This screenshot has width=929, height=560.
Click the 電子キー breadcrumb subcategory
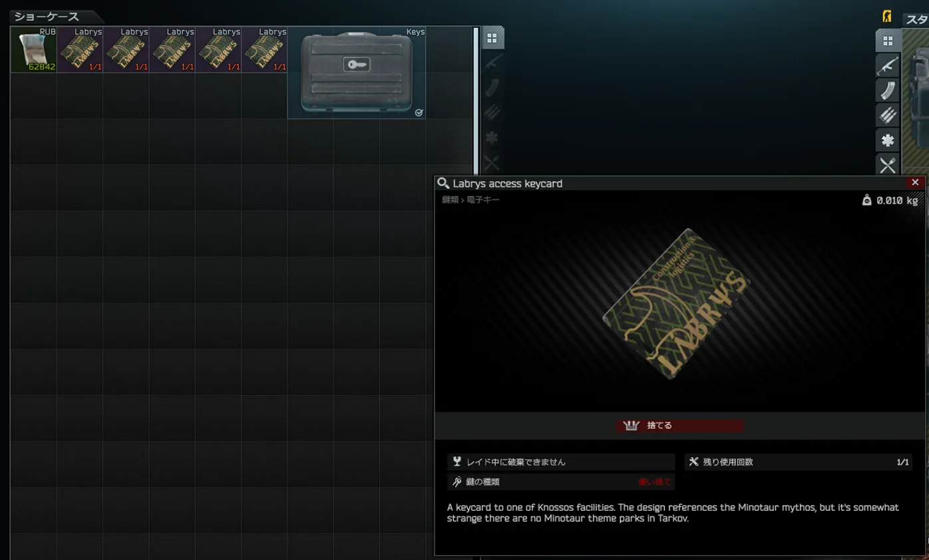482,200
